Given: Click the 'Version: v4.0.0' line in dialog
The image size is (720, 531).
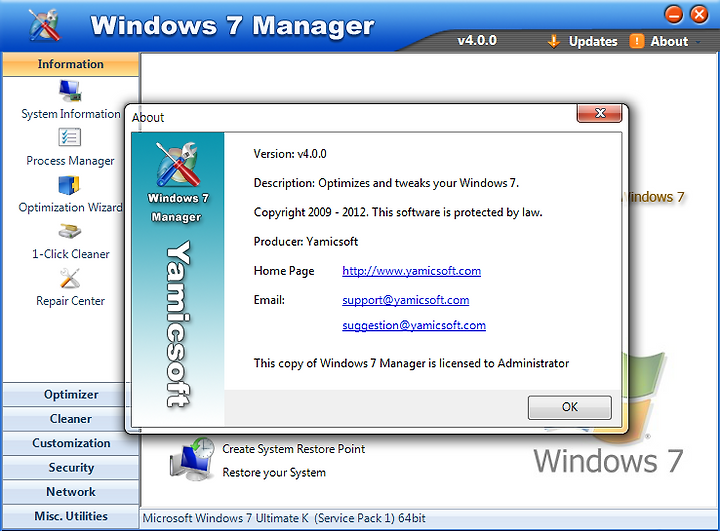Looking at the screenshot, I should [x=290, y=154].
